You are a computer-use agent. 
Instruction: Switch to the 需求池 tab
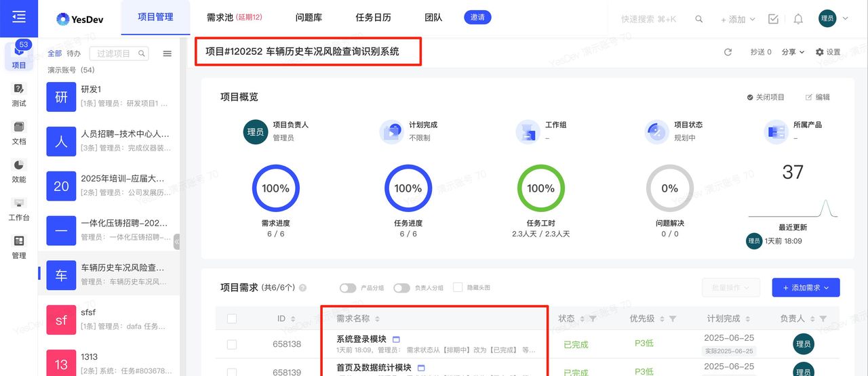[234, 18]
